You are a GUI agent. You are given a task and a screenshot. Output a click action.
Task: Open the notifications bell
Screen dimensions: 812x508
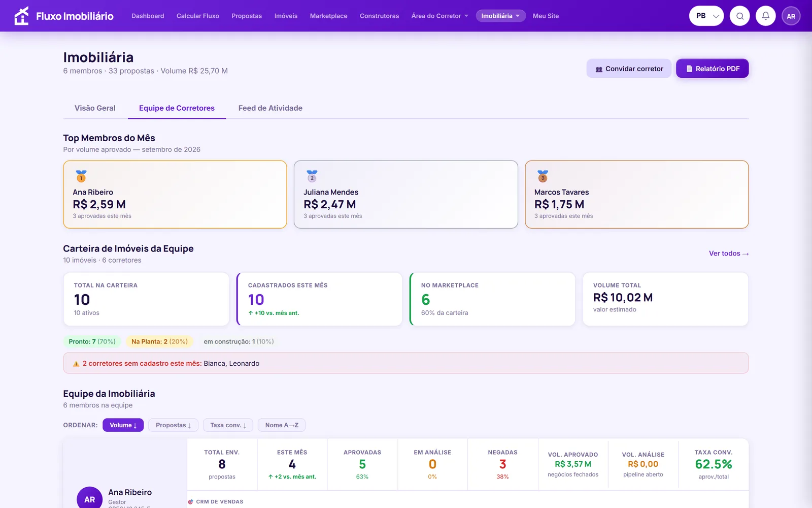pos(766,16)
